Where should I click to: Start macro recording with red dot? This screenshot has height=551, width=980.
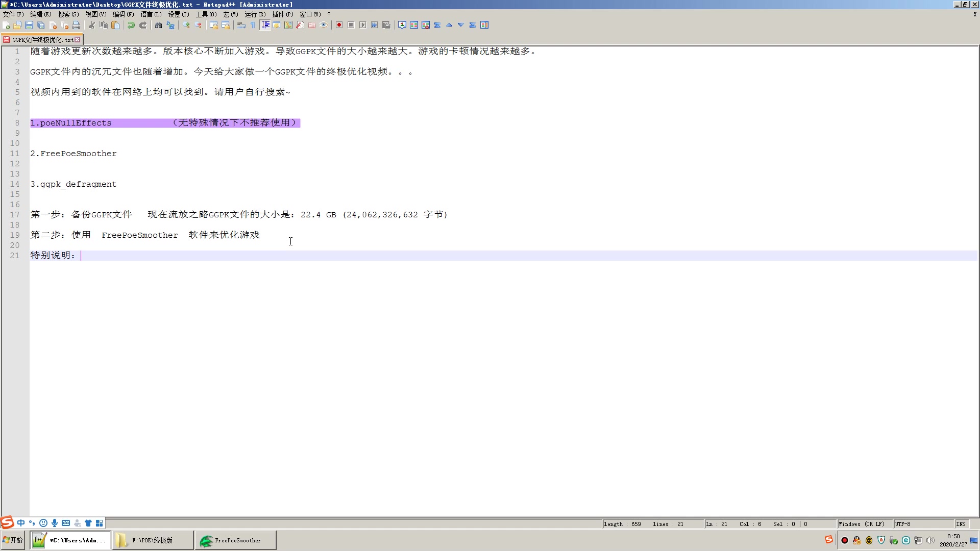click(x=339, y=25)
